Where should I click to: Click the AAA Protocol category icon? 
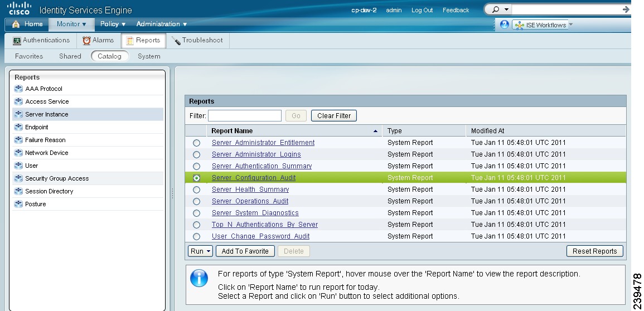click(x=18, y=89)
